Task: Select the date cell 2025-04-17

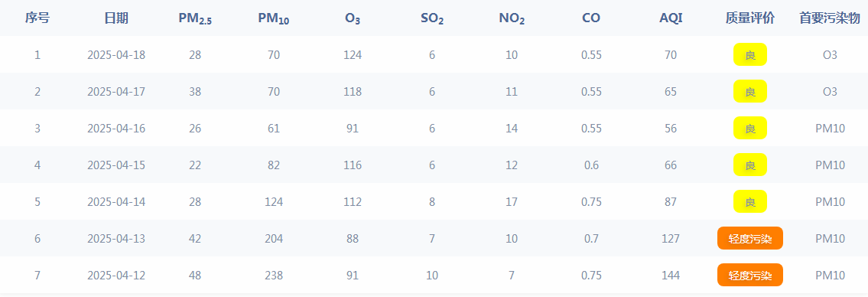Action: [116, 91]
